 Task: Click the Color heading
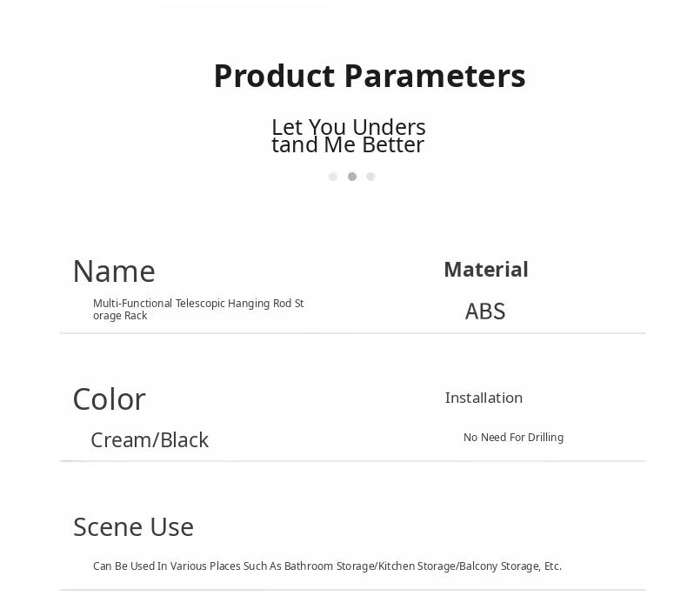(x=109, y=399)
